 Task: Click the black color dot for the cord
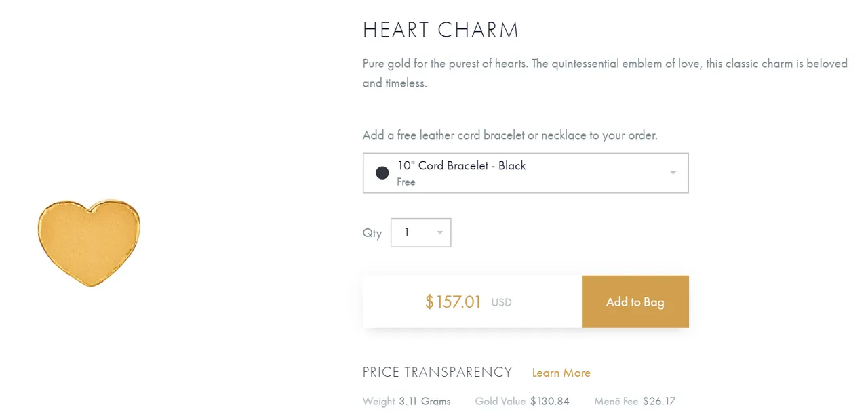[382, 173]
